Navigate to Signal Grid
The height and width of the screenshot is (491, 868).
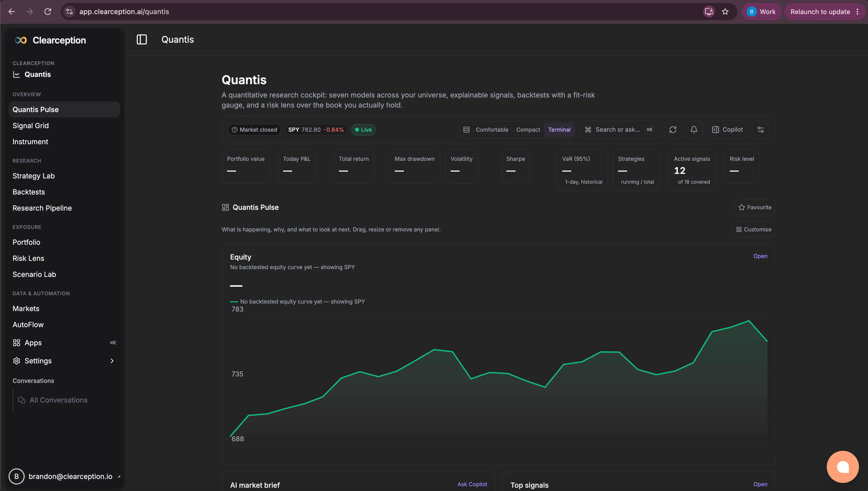(x=64, y=125)
